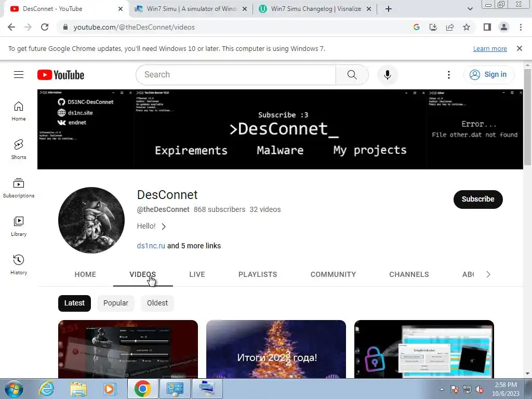
Task: Close the DesConnet YouTube tab
Action: [121, 9]
